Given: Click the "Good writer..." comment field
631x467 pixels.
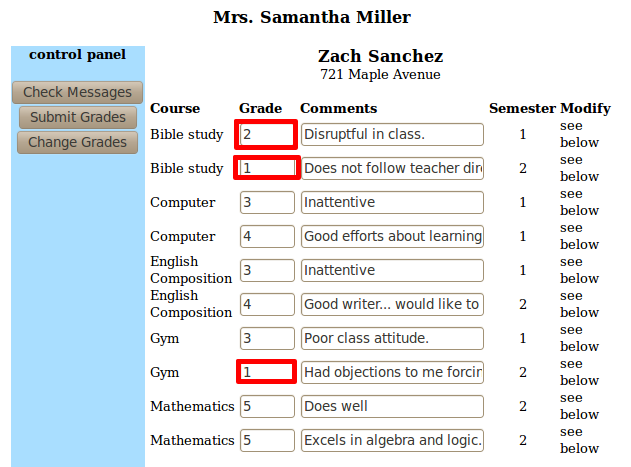Looking at the screenshot, I should coord(392,304).
